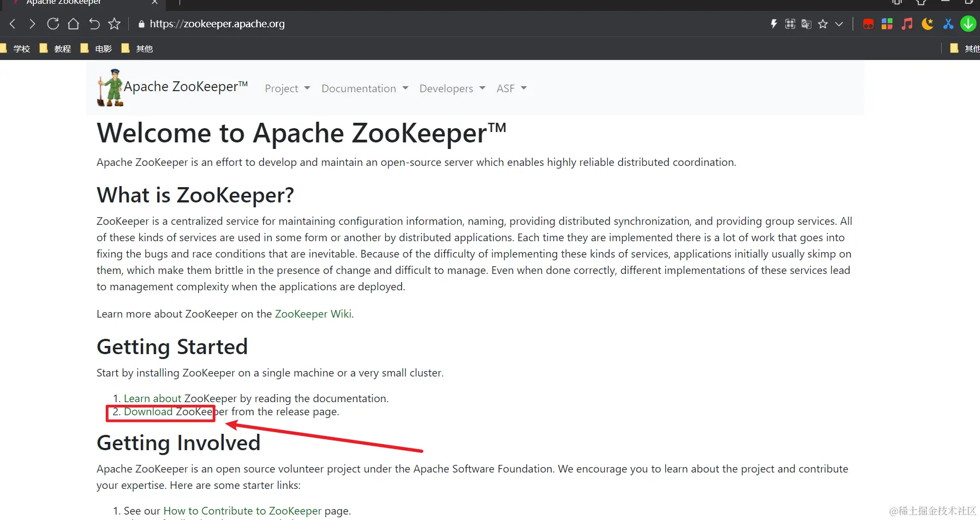Image resolution: width=980 pixels, height=520 pixels.
Task: Expand the Developers dropdown menu
Action: pyautogui.click(x=452, y=88)
